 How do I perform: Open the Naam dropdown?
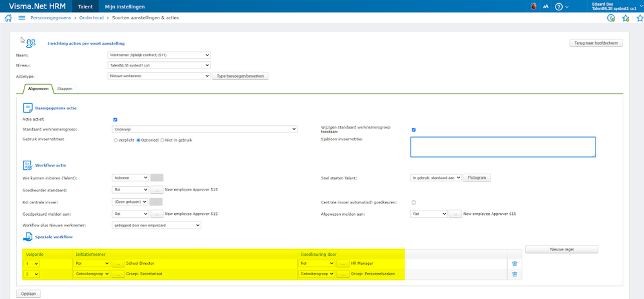159,55
